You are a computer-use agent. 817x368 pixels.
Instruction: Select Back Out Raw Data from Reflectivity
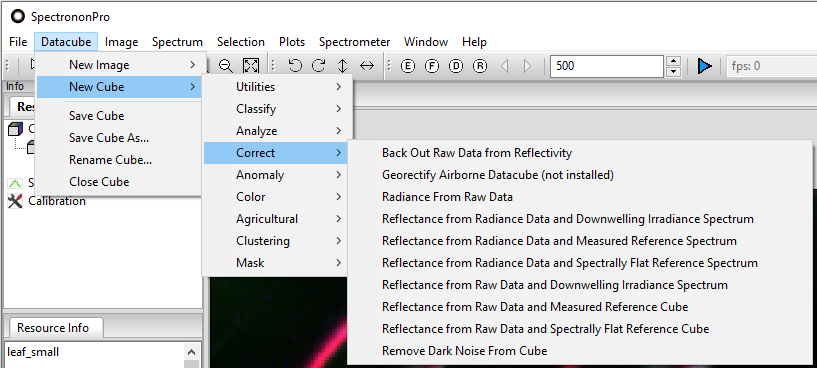click(x=579, y=153)
